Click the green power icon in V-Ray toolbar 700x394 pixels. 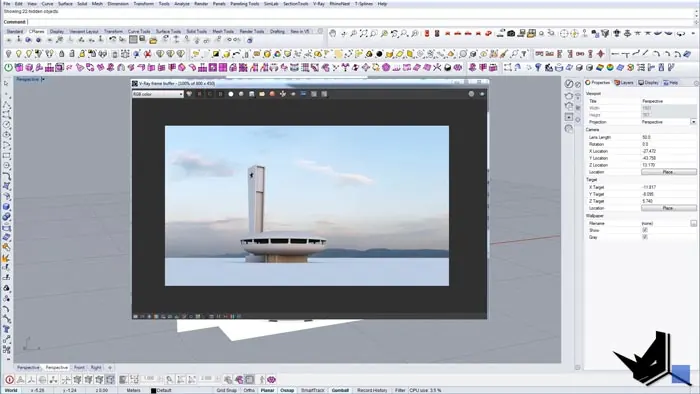(x=8, y=68)
